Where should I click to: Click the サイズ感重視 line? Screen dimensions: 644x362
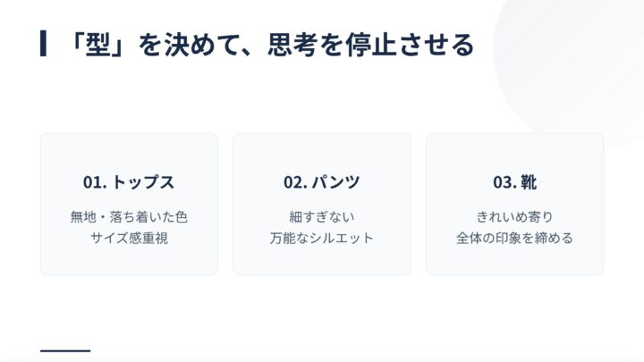(x=129, y=239)
